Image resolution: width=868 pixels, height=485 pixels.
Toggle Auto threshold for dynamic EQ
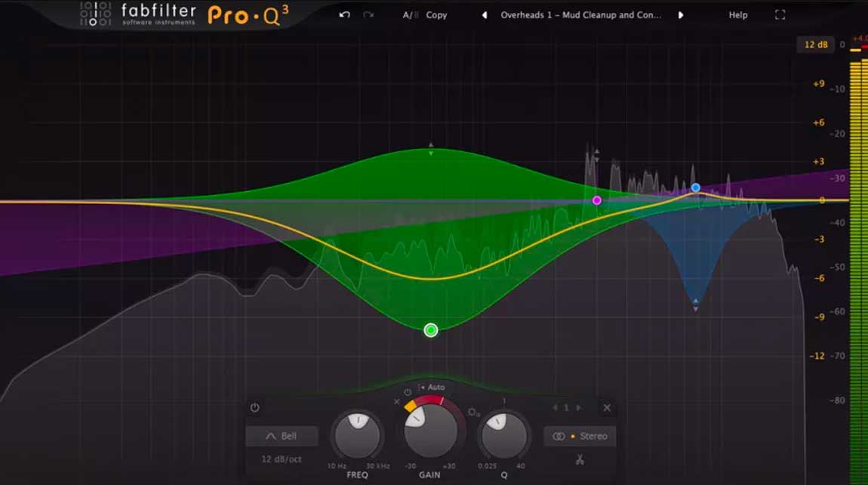tap(431, 387)
